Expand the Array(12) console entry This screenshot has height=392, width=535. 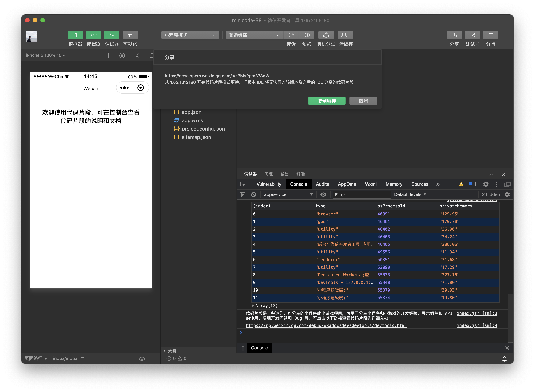(x=253, y=306)
